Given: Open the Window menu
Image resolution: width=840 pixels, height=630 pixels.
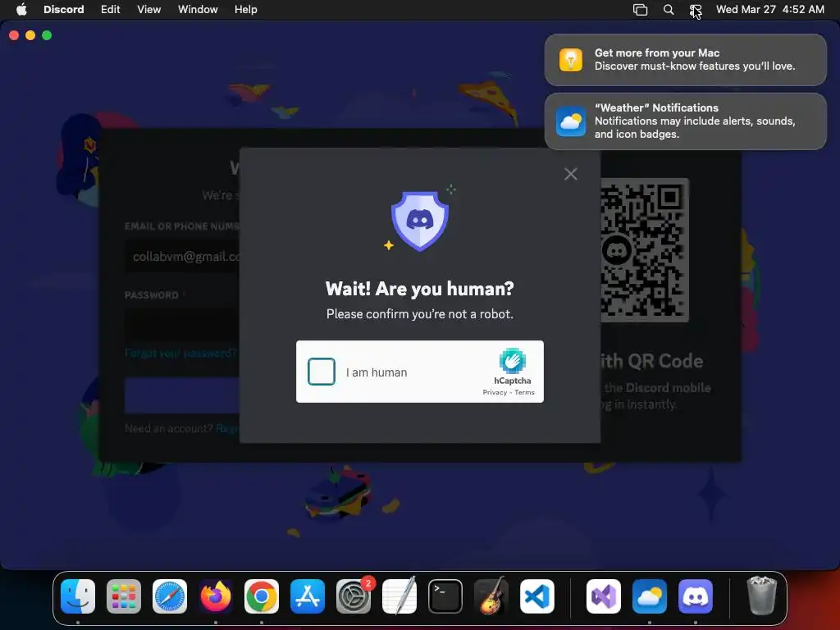Looking at the screenshot, I should (198, 10).
